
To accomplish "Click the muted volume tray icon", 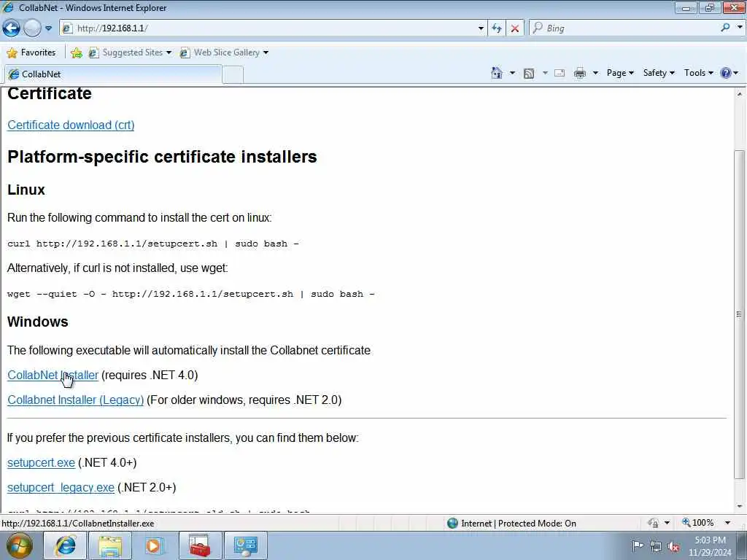I will pyautogui.click(x=673, y=546).
